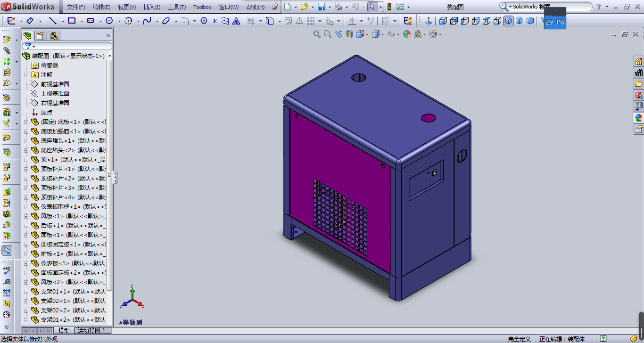Viewport: 644px width, 343px height.
Task: Click the Rebuild traffic light icon
Action: click(389, 7)
